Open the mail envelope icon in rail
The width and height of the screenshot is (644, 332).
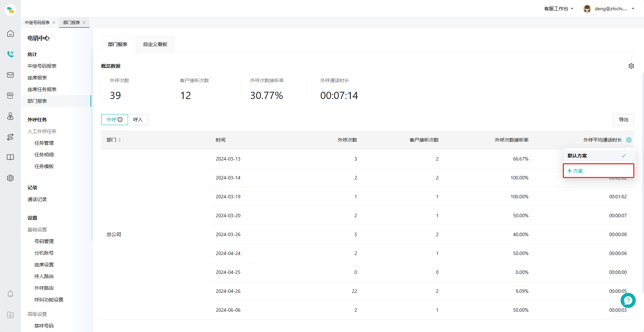pyautogui.click(x=10, y=75)
